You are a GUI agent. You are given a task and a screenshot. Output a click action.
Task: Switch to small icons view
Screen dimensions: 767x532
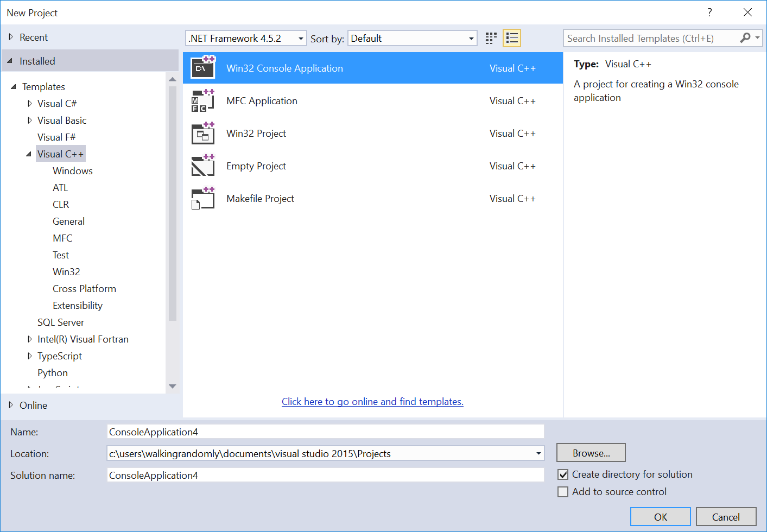tap(491, 38)
